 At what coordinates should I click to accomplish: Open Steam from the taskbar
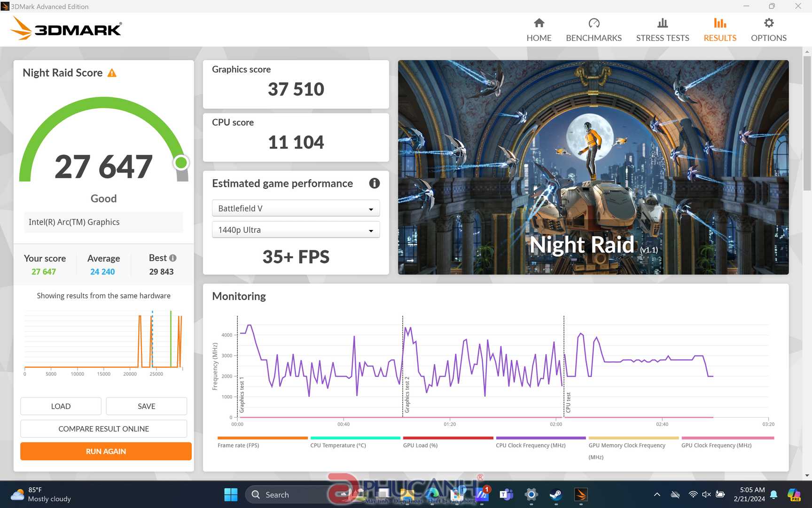pos(556,494)
